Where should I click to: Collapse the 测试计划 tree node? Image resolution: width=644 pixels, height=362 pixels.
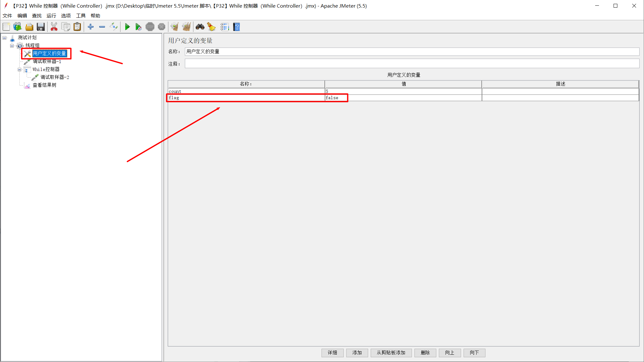pos(4,37)
